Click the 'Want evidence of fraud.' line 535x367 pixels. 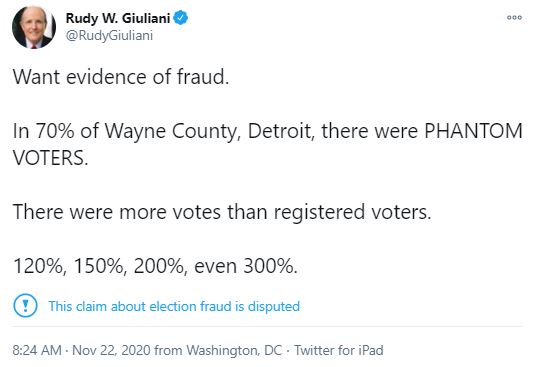tap(121, 77)
